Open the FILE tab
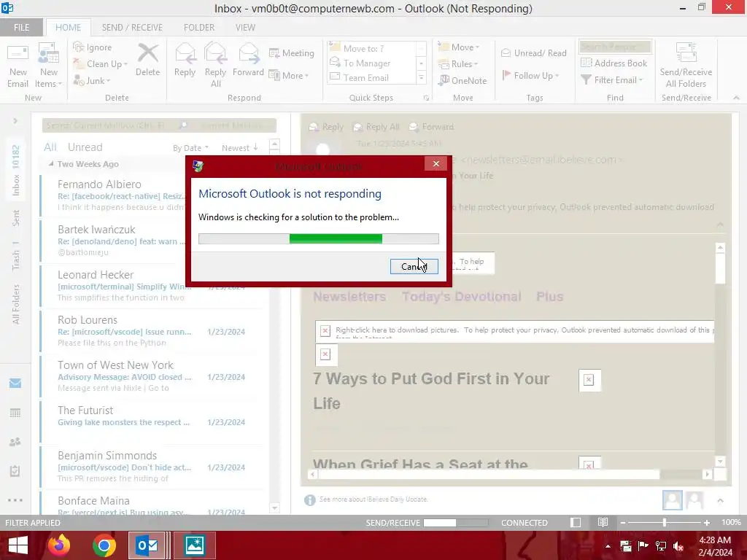Image resolution: width=747 pixels, height=560 pixels. point(21,27)
